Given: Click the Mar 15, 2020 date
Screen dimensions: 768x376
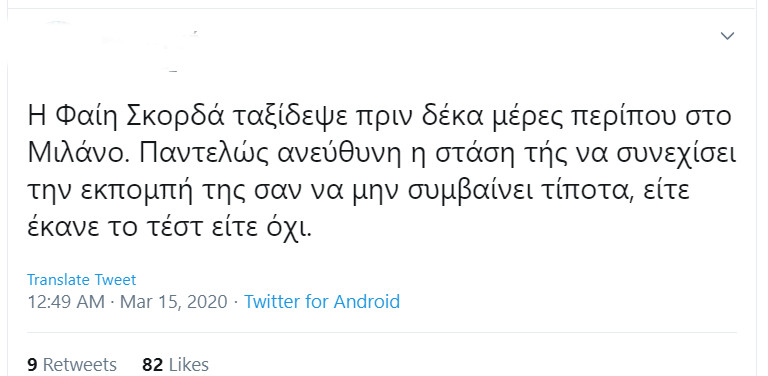Looking at the screenshot, I should click(x=173, y=302).
